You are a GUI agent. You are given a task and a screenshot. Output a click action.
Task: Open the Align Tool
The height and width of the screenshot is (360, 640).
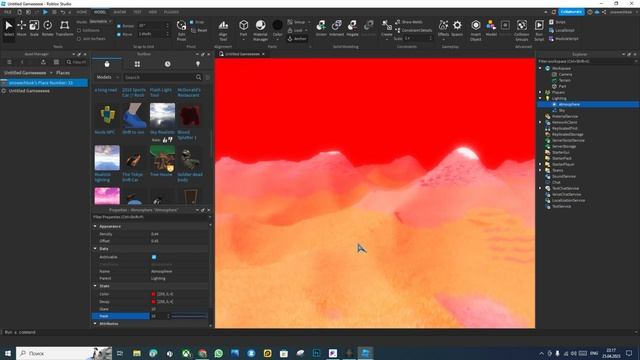pyautogui.click(x=223, y=30)
